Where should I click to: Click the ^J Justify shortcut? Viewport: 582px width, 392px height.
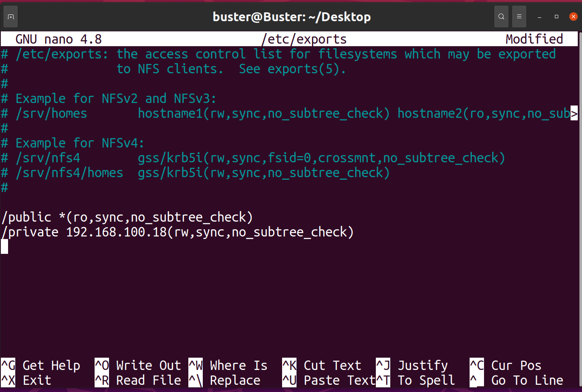pos(412,365)
